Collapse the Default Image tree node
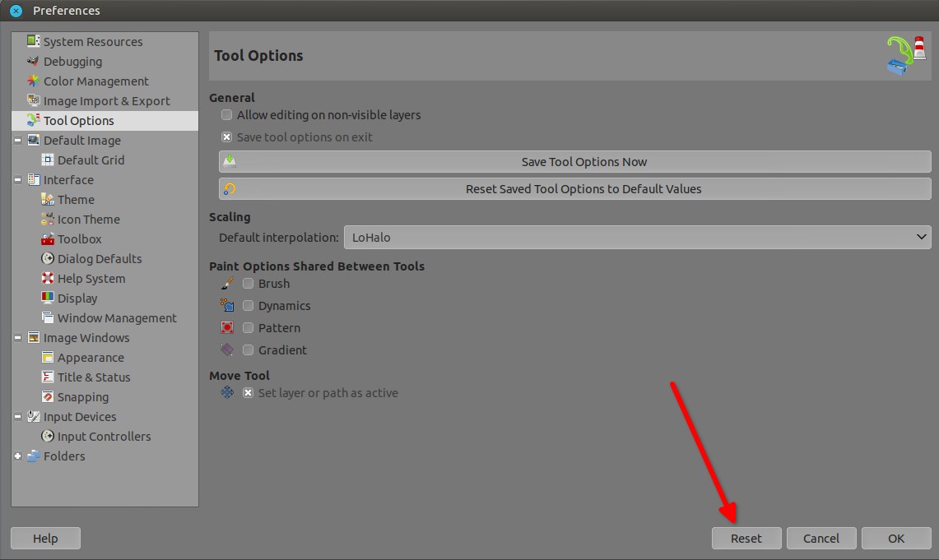 tap(18, 140)
